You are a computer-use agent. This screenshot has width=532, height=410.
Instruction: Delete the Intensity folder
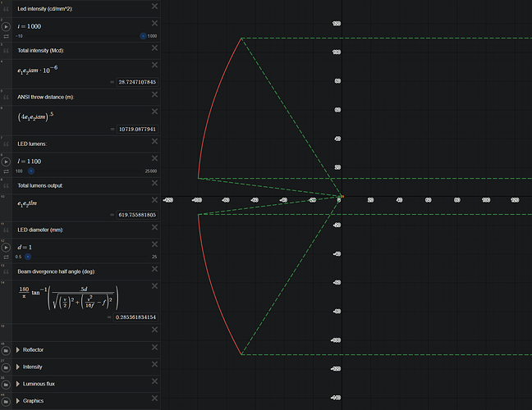(x=154, y=364)
